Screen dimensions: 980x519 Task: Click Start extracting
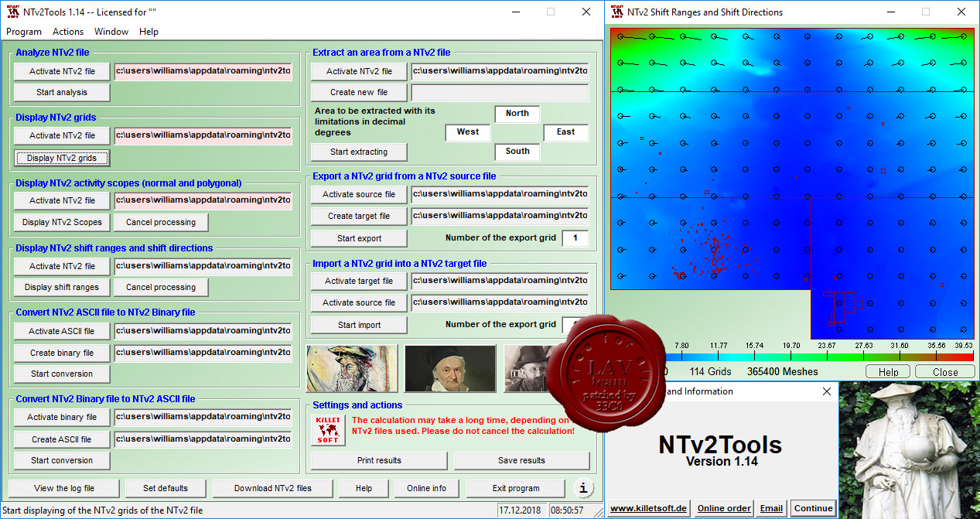[x=359, y=152]
